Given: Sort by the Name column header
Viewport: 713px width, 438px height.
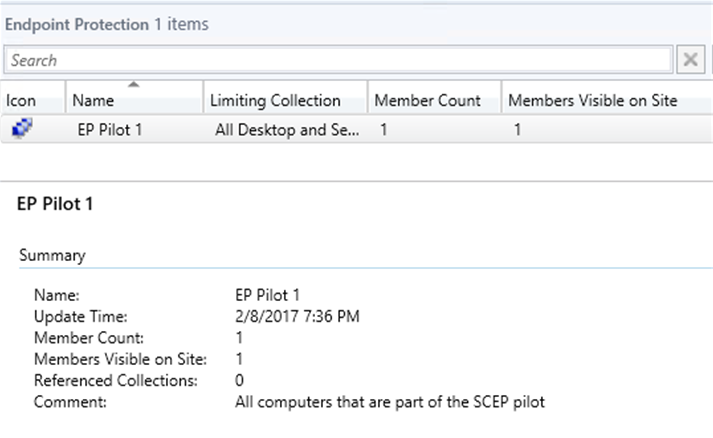Looking at the screenshot, I should pos(94,100).
